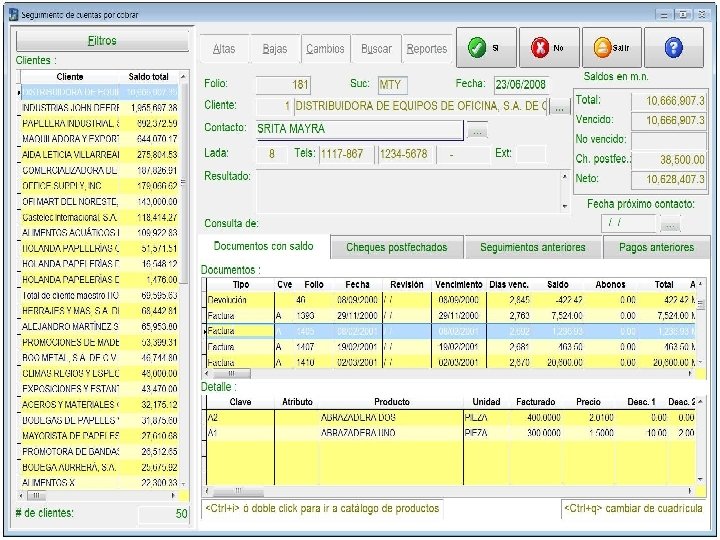Click the Saldo total column header
The width and height of the screenshot is (720, 540).
149,77
